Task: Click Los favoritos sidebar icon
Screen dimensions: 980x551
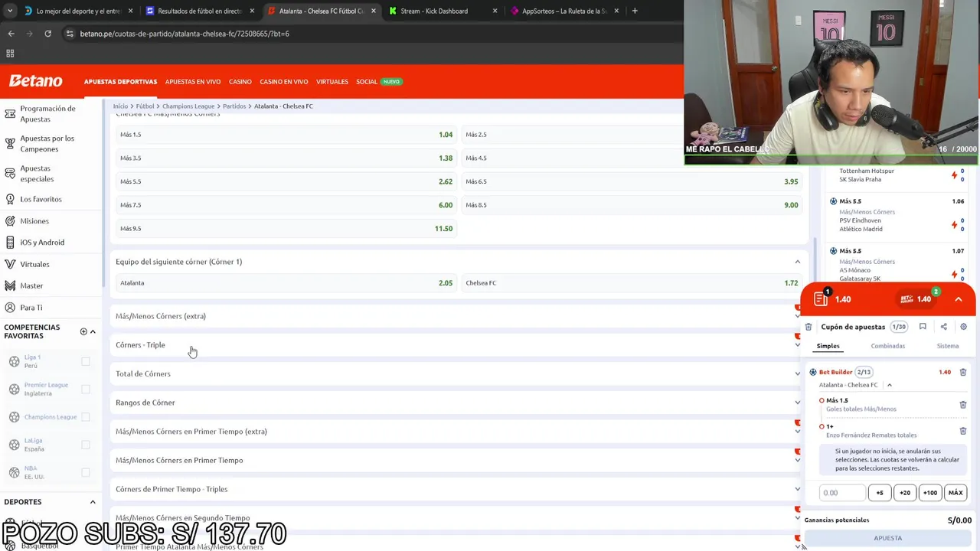Action: click(x=10, y=199)
